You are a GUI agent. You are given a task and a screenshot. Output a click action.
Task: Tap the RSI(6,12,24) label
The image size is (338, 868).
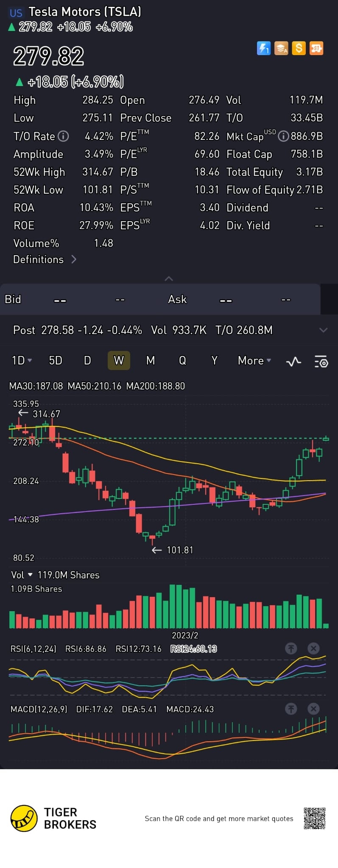coord(33,649)
